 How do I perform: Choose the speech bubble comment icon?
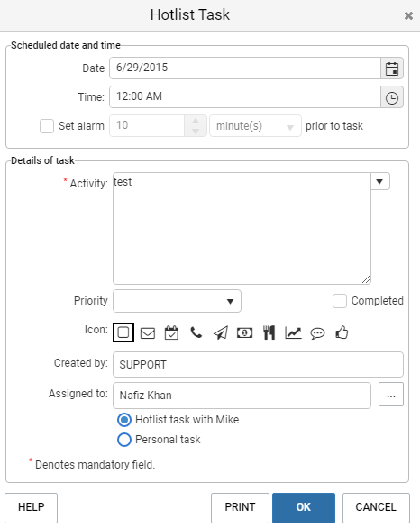317,333
